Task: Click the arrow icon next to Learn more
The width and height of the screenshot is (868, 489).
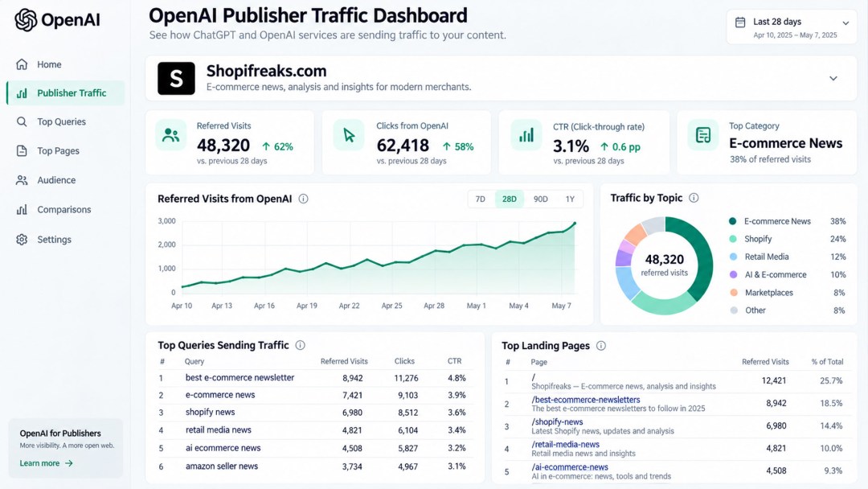Action: [68, 463]
